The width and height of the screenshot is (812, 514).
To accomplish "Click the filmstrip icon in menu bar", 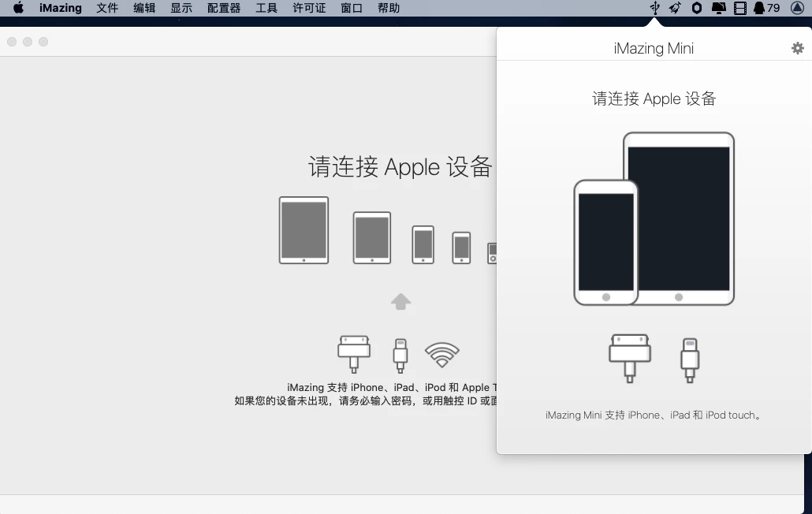I will pyautogui.click(x=739, y=8).
